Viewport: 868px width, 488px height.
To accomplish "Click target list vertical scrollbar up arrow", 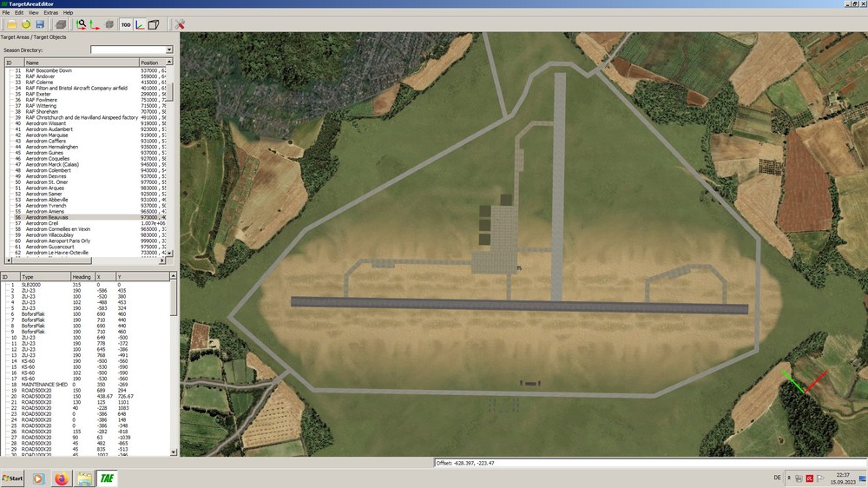I will (x=169, y=62).
